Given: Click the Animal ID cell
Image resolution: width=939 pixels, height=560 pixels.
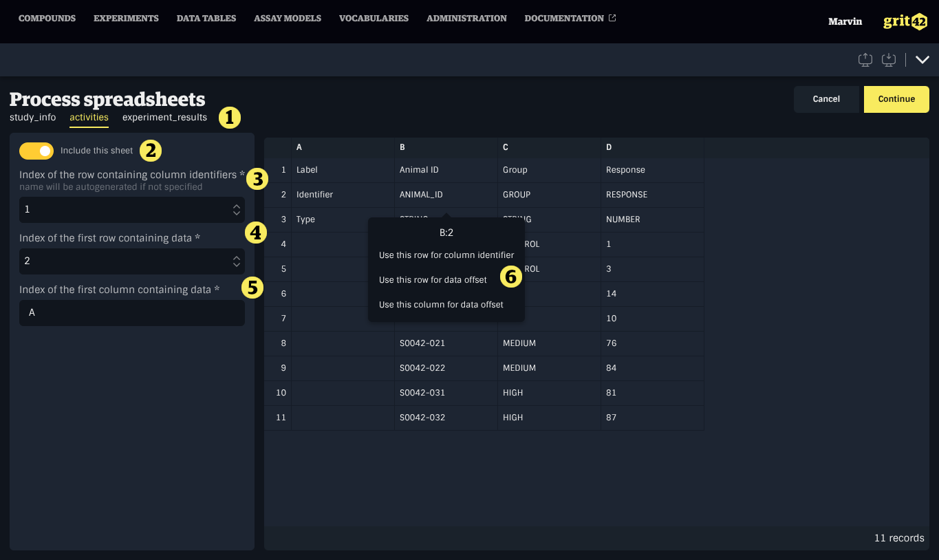Looking at the screenshot, I should (x=446, y=170).
